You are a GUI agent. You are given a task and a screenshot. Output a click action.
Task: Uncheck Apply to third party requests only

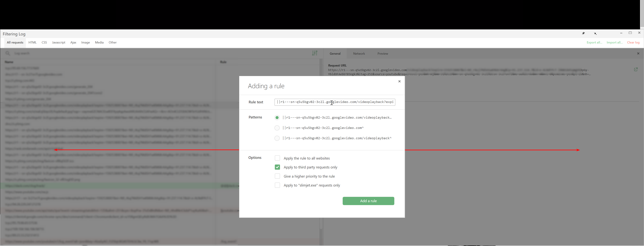(x=277, y=167)
